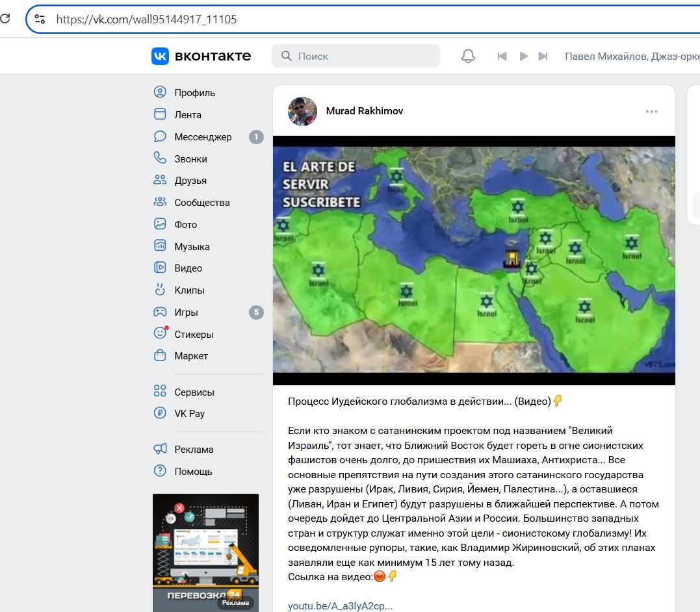Select the Игры menu label
The height and width of the screenshot is (612, 700).
[186, 312]
